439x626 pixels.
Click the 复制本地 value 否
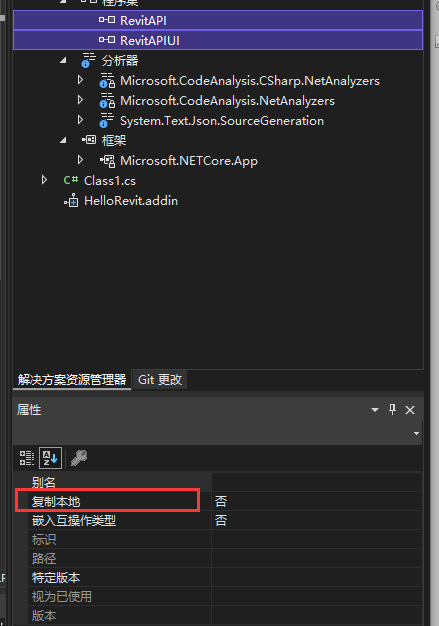[317, 501]
